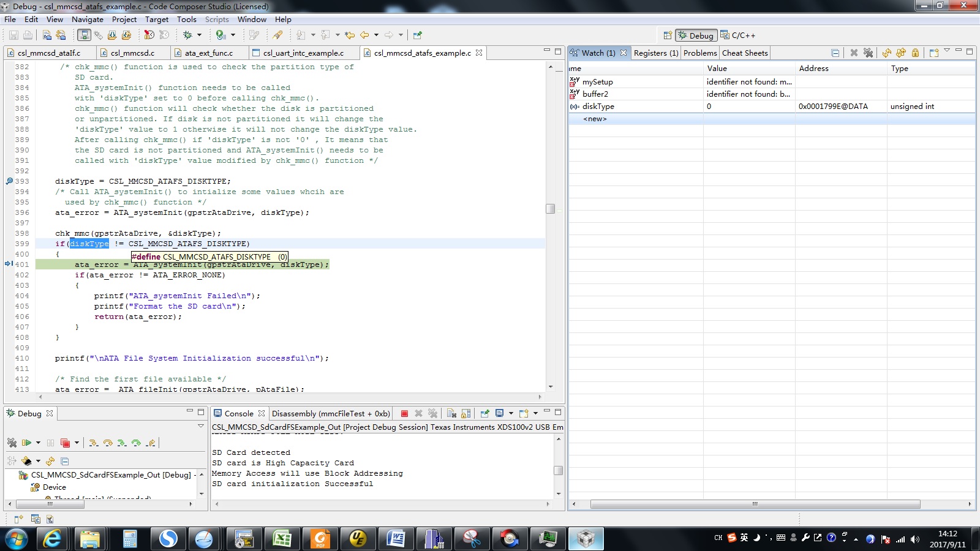This screenshot has width=980, height=551.
Task: Click the Collapse All icon in Watch view
Action: click(835, 53)
